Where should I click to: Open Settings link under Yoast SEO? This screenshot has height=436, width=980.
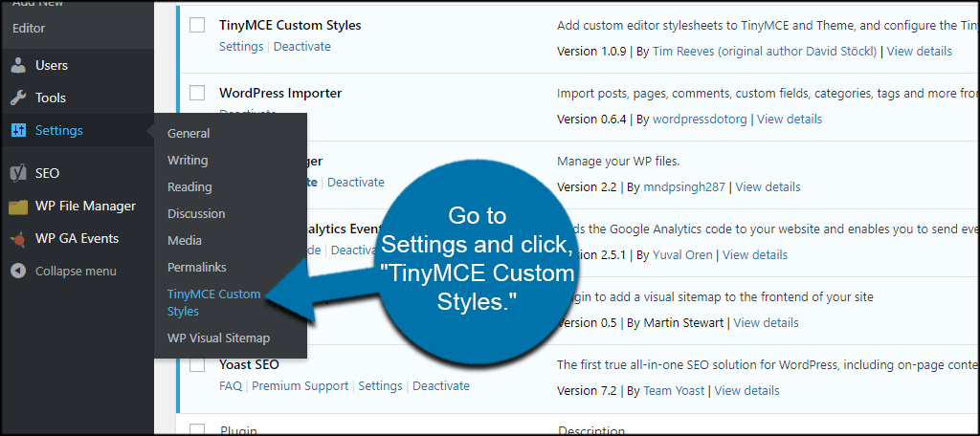tap(381, 385)
